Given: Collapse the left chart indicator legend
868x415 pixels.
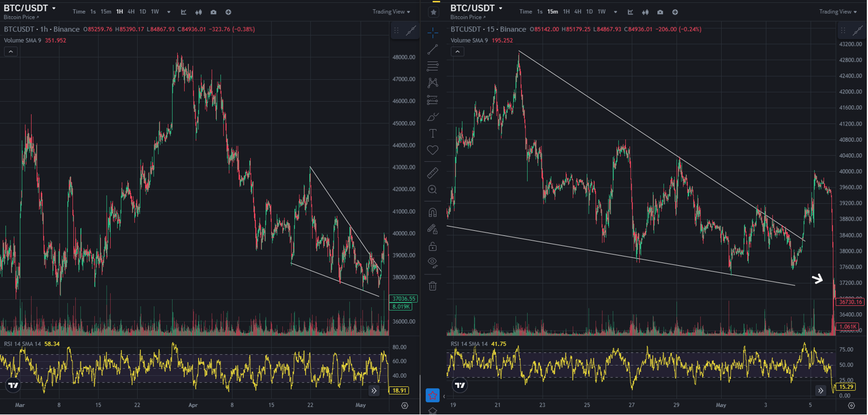Looking at the screenshot, I should [x=10, y=52].
